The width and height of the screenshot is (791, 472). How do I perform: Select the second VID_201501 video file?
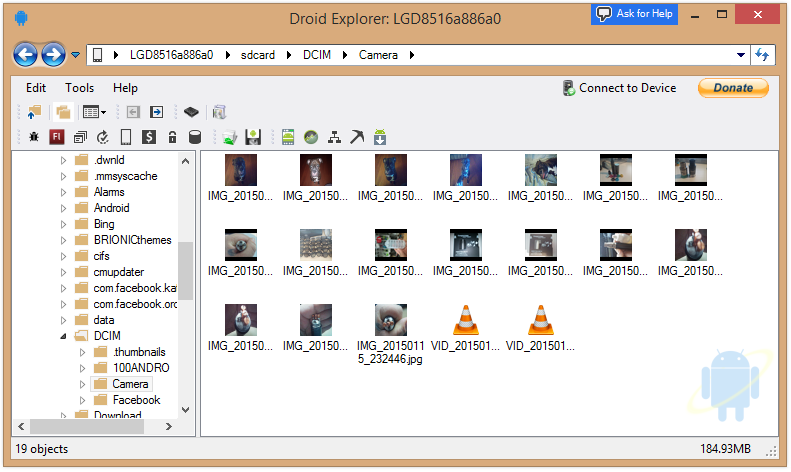540,328
